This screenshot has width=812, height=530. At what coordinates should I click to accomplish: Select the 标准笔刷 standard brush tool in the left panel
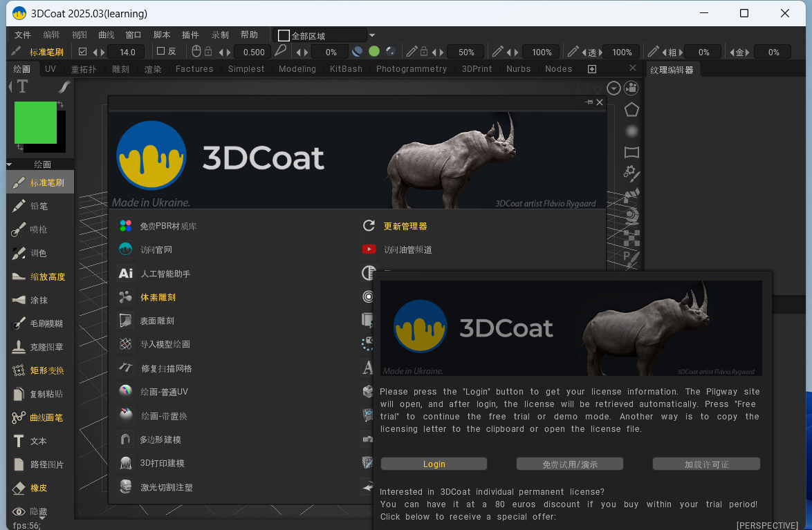tap(40, 182)
